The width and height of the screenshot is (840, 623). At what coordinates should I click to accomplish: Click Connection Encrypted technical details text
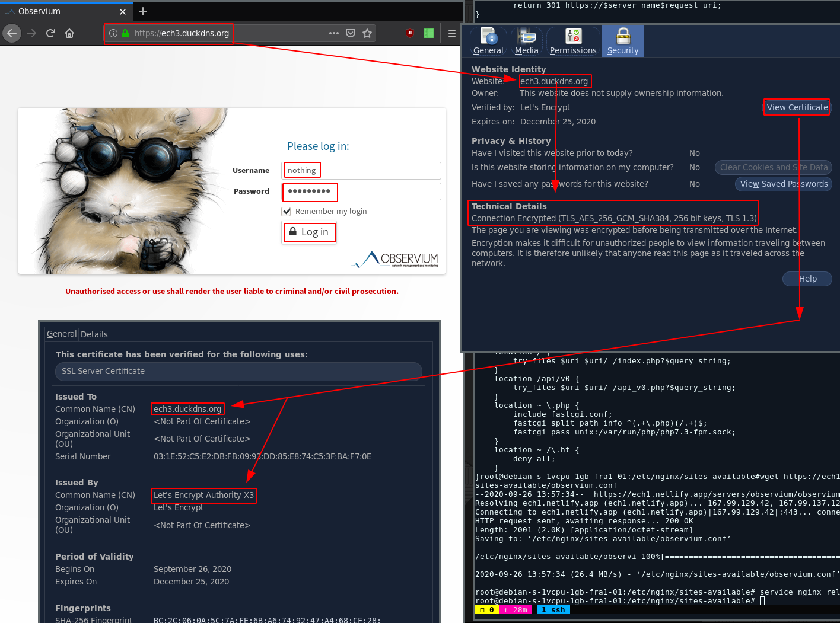click(614, 218)
